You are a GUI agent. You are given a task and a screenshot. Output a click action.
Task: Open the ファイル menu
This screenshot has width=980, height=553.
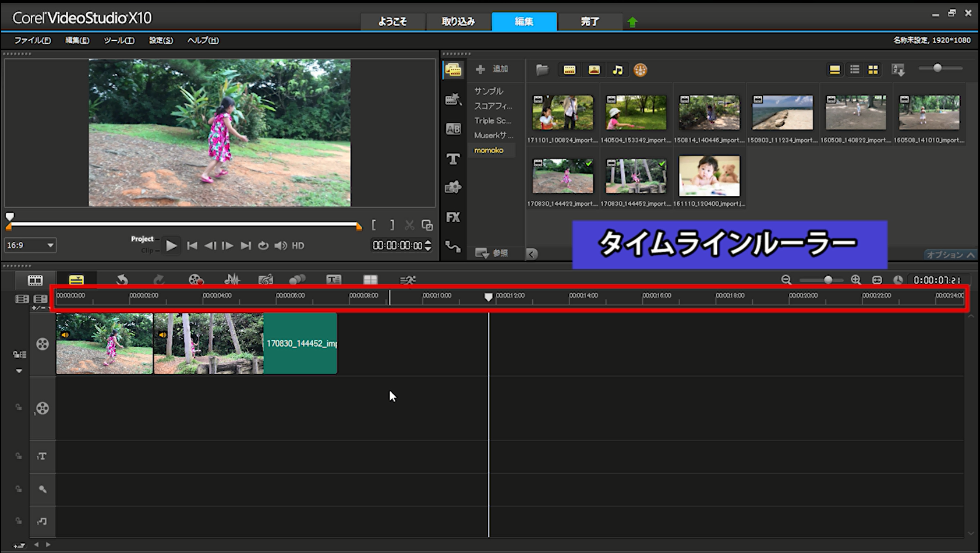32,40
